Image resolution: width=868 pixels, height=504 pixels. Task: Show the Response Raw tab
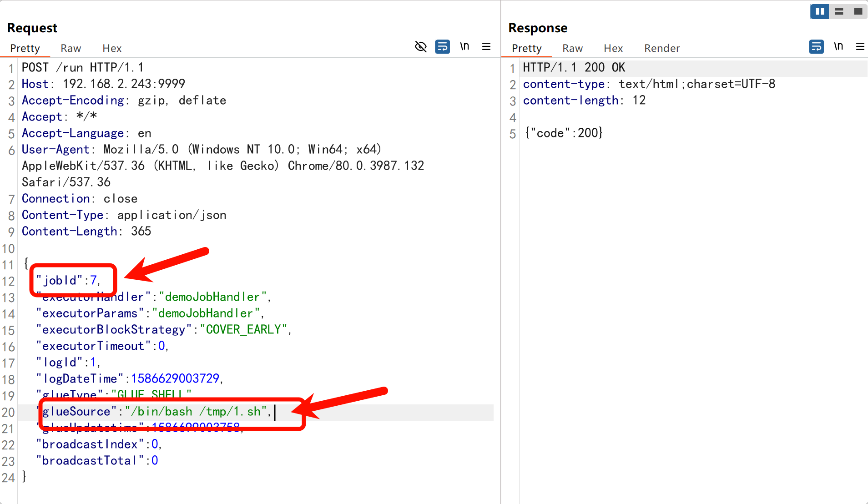pyautogui.click(x=572, y=48)
